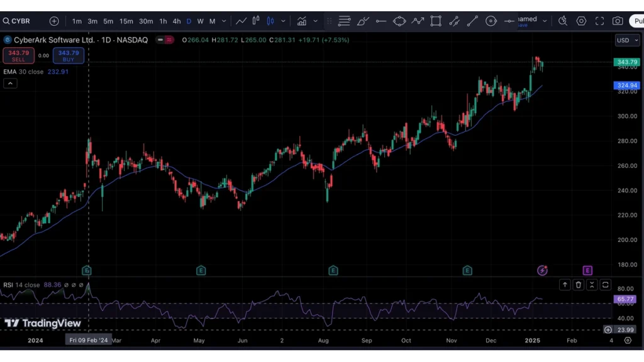This screenshot has height=362, width=644.
Task: Click the RSI 14 close indicator label
Action: pyautogui.click(x=21, y=285)
